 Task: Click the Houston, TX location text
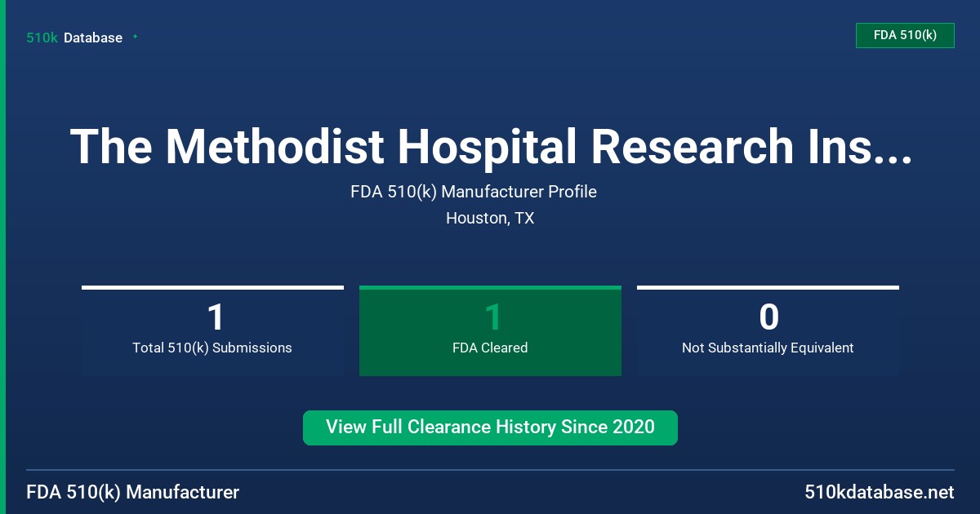[490, 218]
